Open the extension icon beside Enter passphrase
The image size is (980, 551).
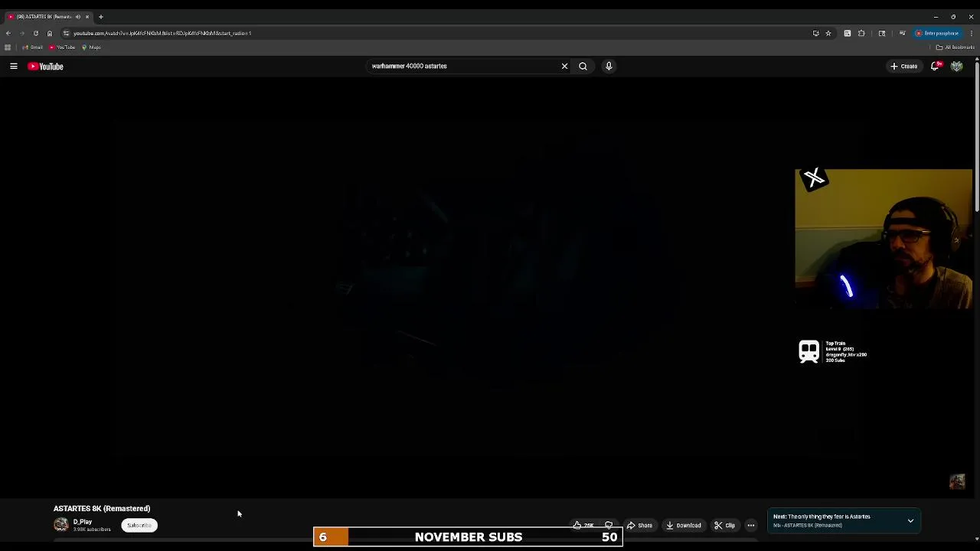point(903,34)
